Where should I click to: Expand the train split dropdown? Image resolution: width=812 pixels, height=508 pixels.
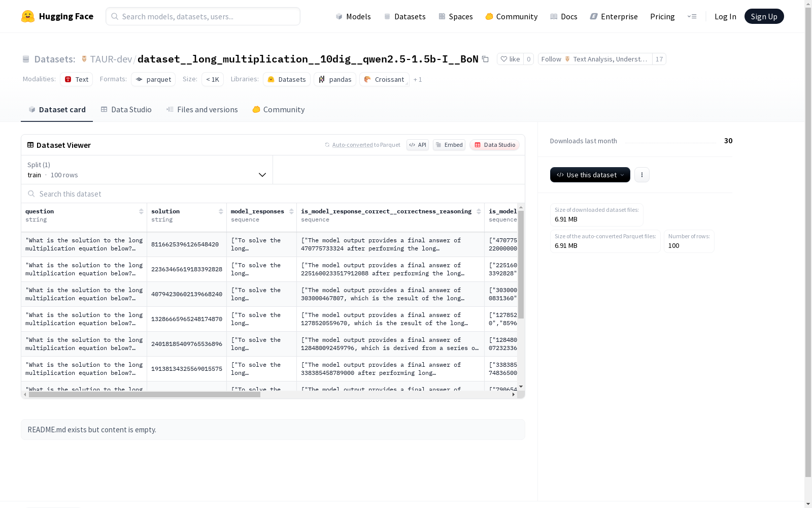(147, 170)
